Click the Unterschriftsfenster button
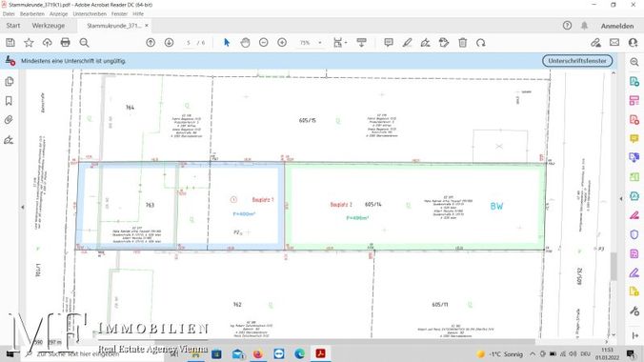644x362 pixels. coord(577,61)
